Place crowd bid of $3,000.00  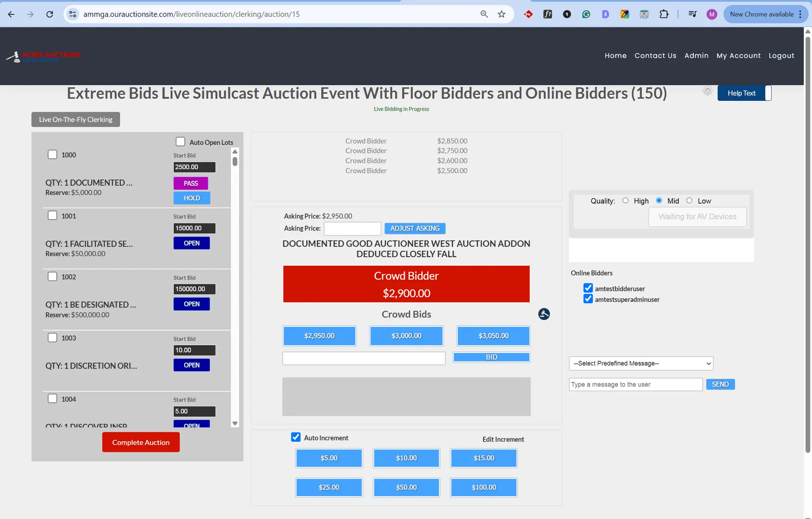pyautogui.click(x=406, y=336)
